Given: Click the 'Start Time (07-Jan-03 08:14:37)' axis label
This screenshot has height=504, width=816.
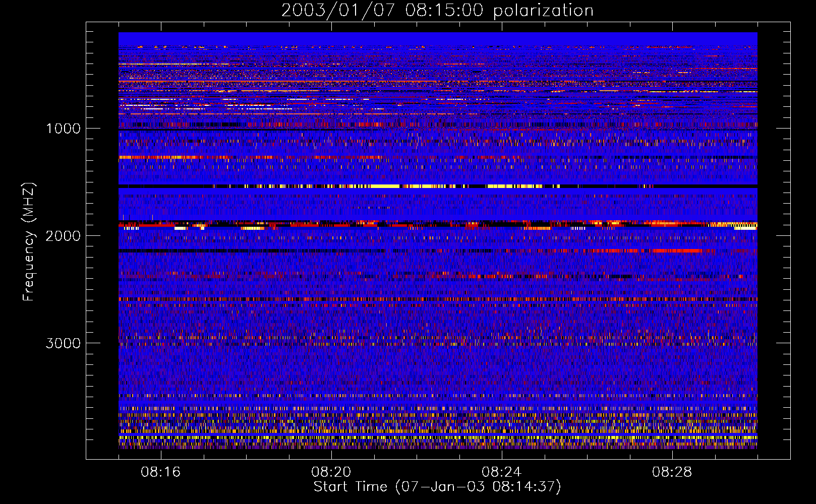Looking at the screenshot, I should tap(437, 487).
